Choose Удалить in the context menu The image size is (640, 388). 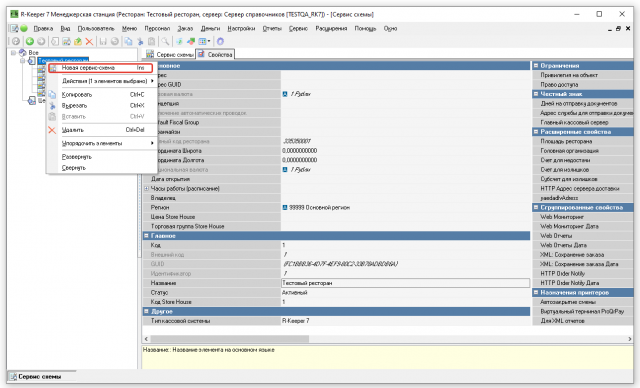click(102, 130)
